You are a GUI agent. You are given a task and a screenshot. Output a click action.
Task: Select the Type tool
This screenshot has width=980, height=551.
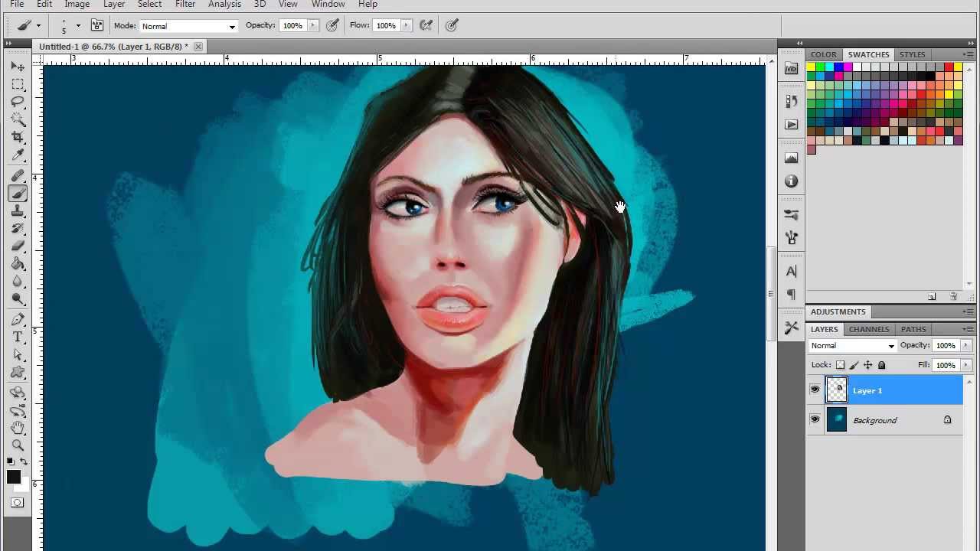coord(18,337)
